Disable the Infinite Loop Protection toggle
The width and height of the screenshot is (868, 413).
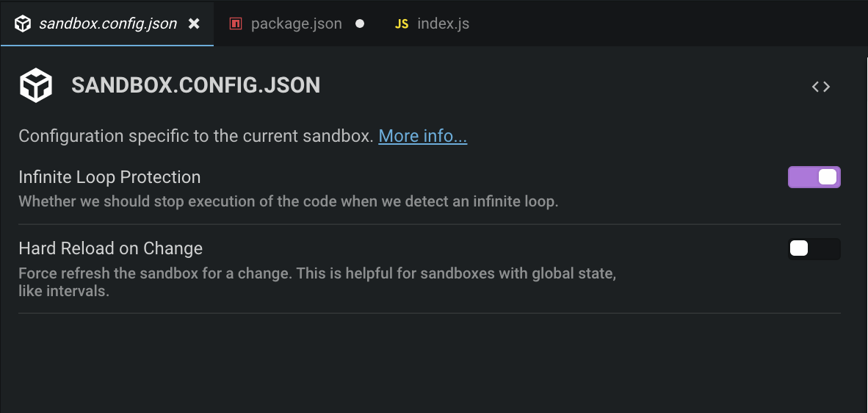pyautogui.click(x=814, y=177)
